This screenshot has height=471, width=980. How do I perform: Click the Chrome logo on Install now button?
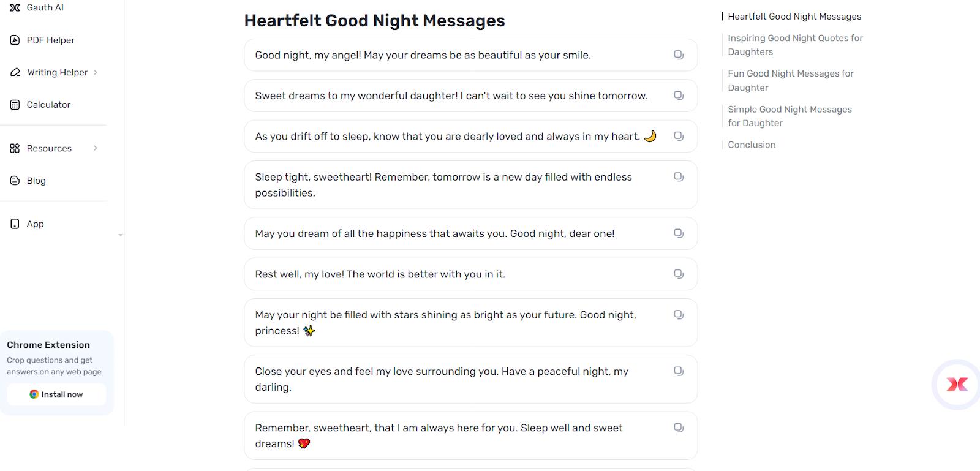coord(34,394)
